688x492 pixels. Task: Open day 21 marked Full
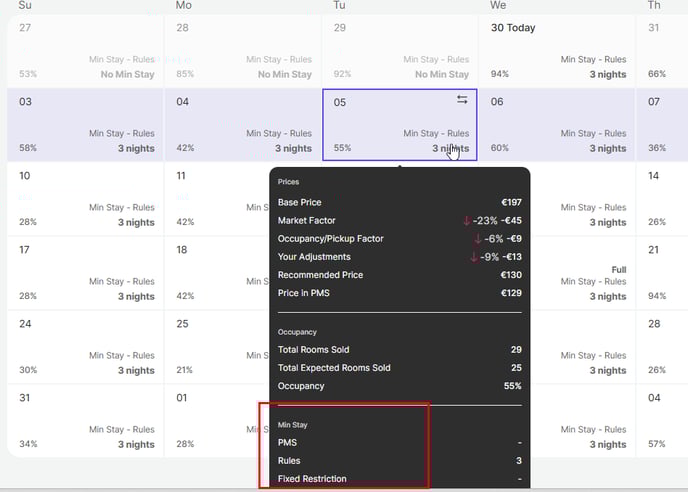(661, 273)
